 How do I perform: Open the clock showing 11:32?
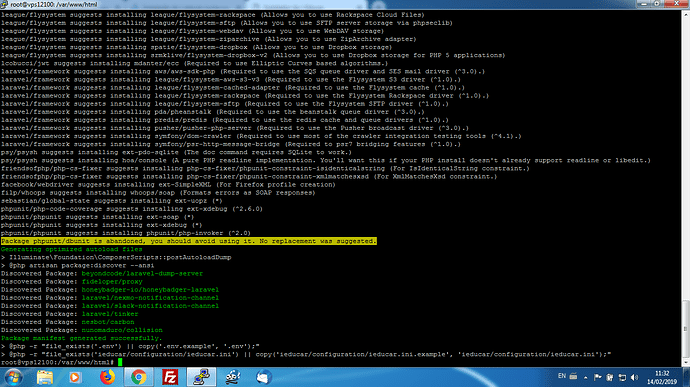tap(662, 377)
